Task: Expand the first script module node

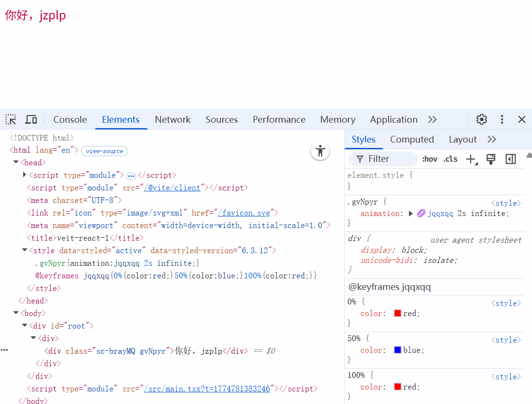Action: (25, 175)
